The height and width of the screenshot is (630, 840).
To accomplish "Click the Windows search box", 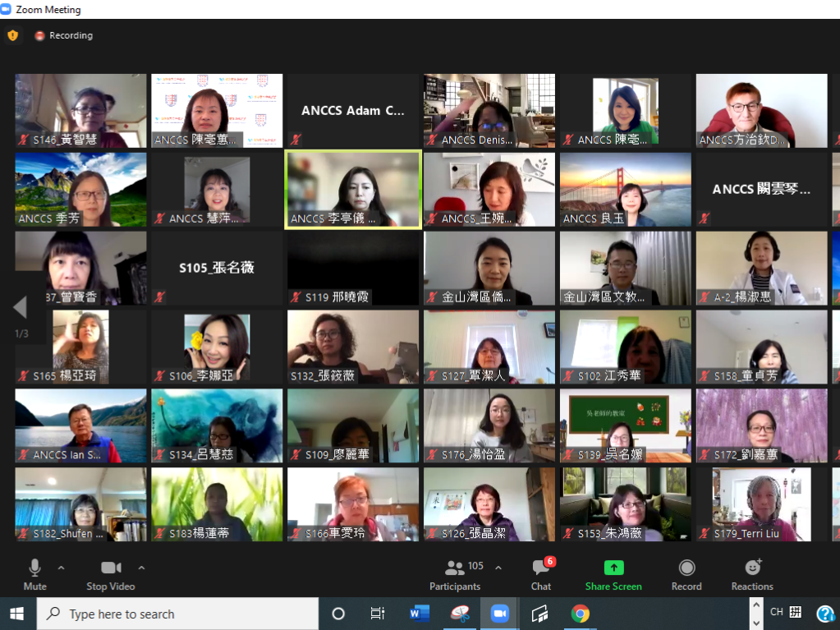I will coord(177,614).
